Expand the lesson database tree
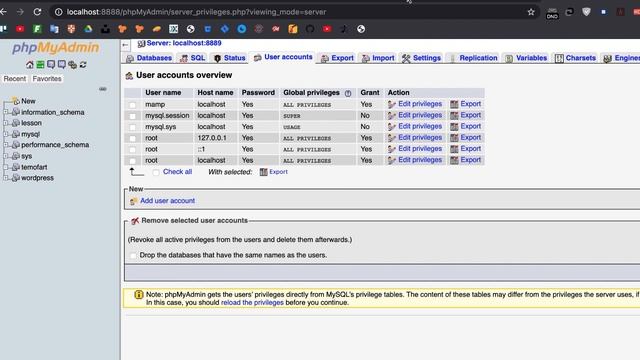Screen dimensions: 640x360 pyautogui.click(x=6, y=123)
